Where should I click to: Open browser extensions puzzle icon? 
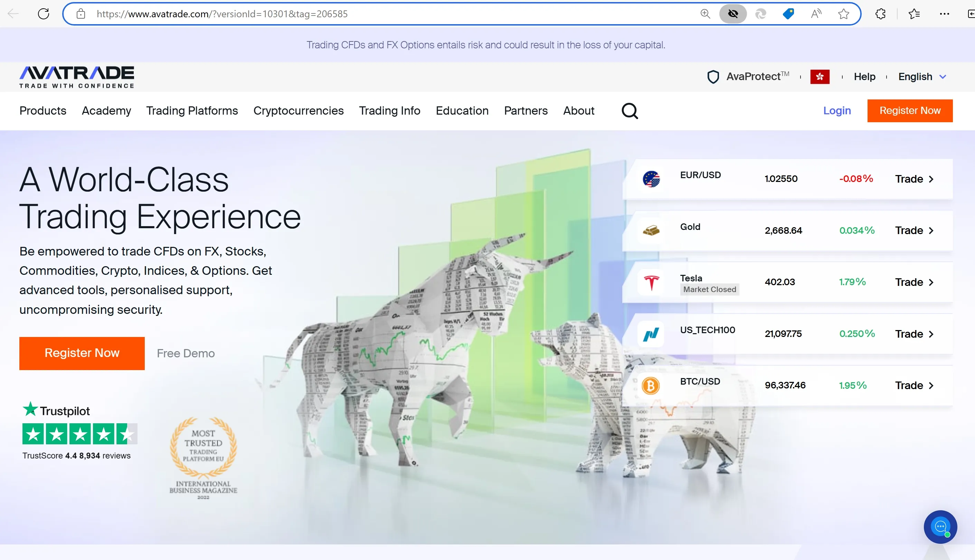pyautogui.click(x=880, y=14)
